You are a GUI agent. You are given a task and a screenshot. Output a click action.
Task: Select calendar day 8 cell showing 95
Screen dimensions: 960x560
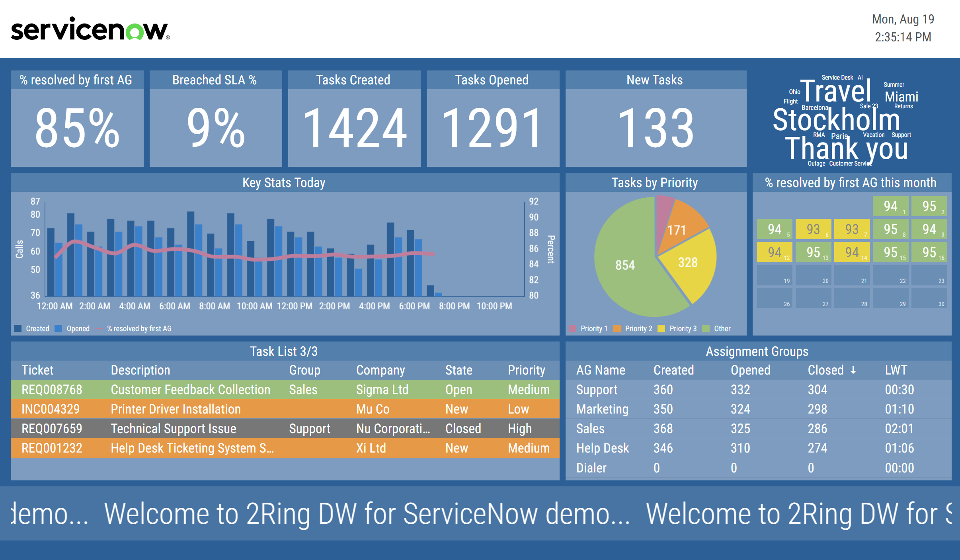coord(890,229)
